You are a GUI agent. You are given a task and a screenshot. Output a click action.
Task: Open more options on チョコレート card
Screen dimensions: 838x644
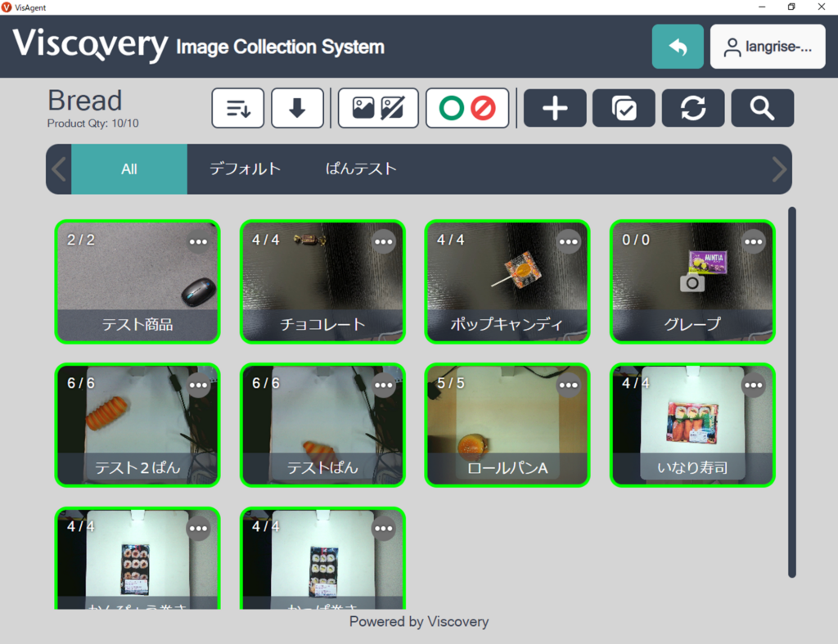click(x=384, y=241)
